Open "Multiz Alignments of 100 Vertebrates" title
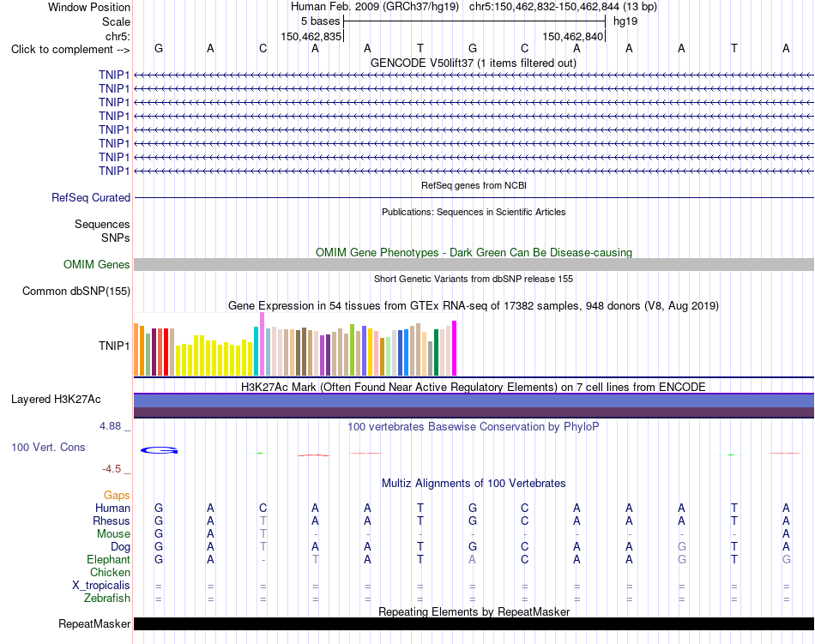 pos(474,484)
